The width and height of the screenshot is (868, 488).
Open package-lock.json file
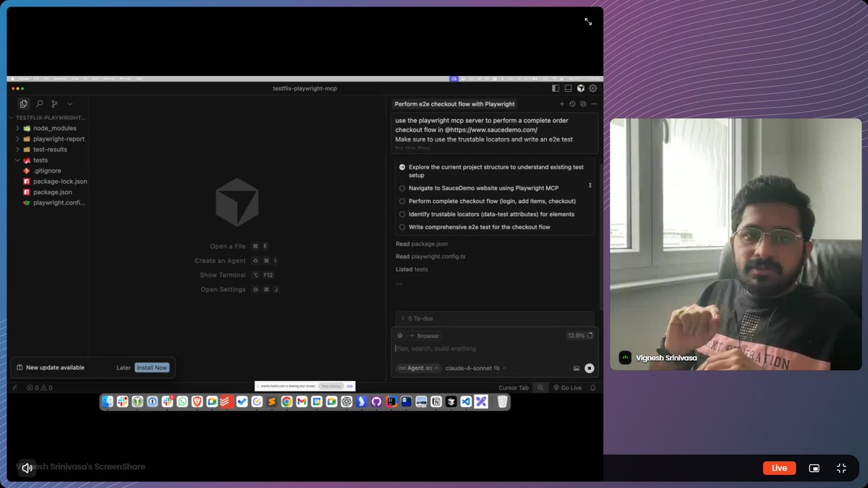(x=55, y=181)
